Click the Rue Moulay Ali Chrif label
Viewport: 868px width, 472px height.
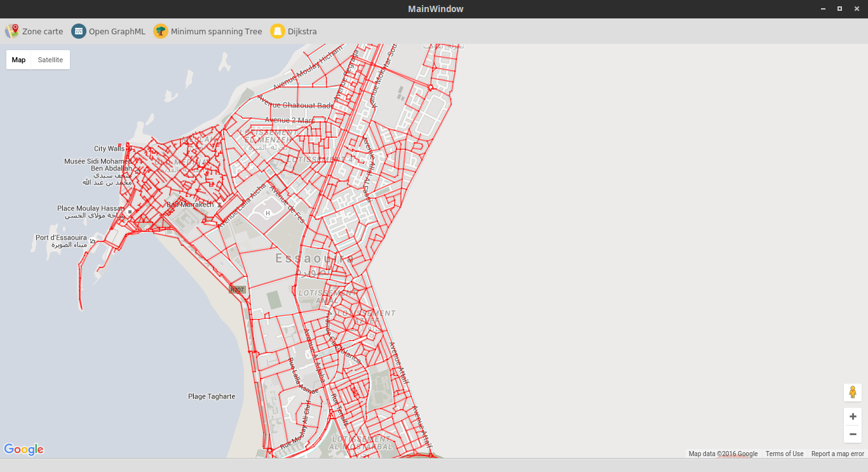pos(295,425)
